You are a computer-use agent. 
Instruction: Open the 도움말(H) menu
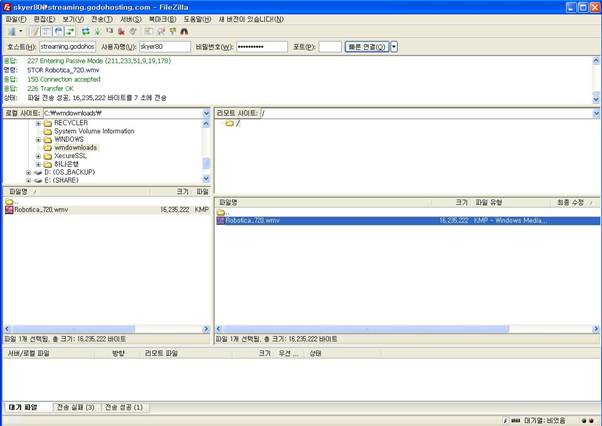[x=197, y=19]
